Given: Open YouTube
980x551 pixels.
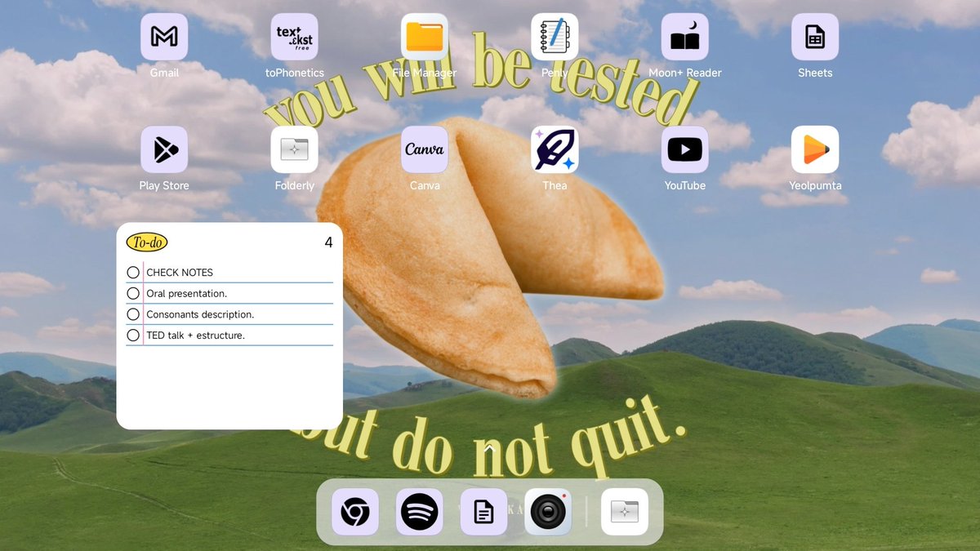Looking at the screenshot, I should point(685,149).
